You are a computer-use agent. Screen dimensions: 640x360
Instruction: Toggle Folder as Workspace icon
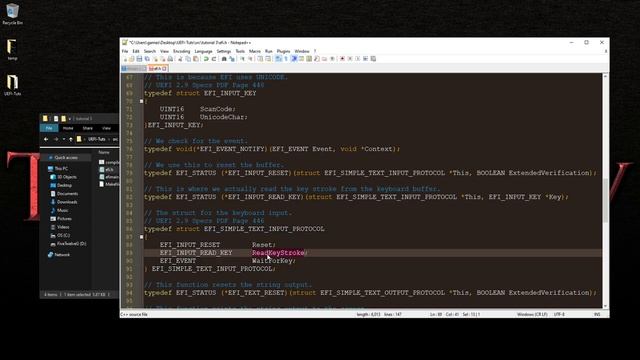(324, 59)
